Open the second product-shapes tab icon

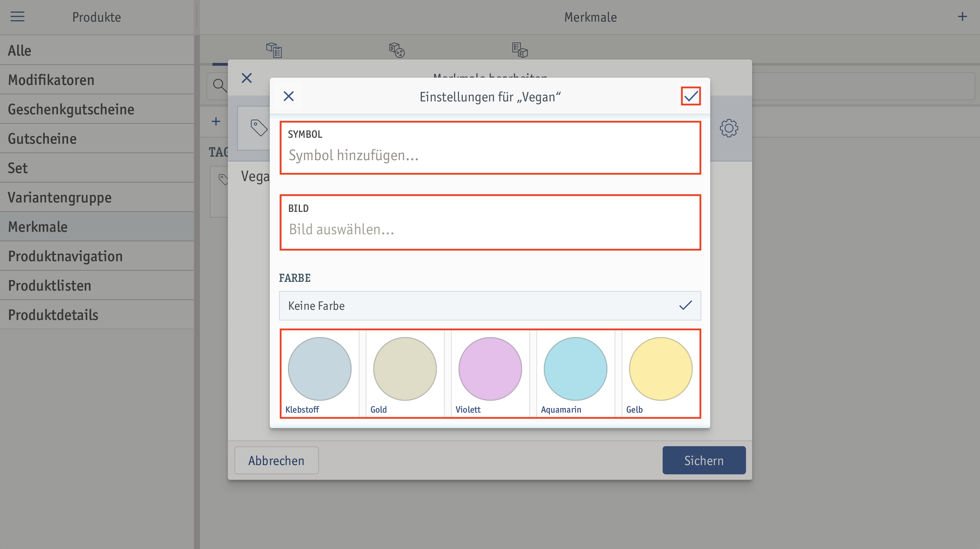[x=397, y=50]
